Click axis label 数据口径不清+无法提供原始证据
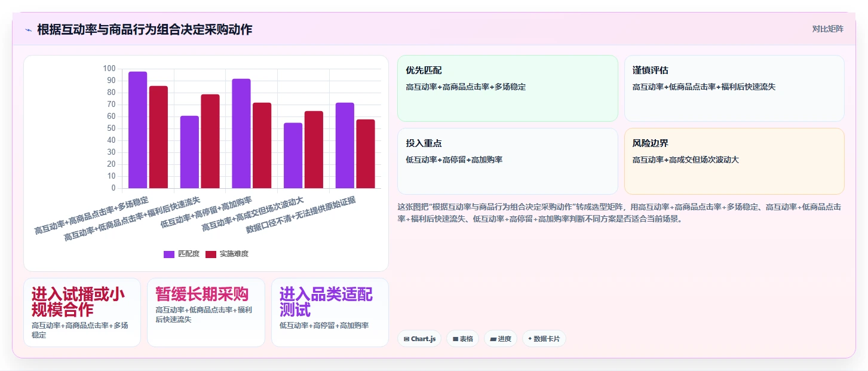The height and width of the screenshot is (371, 868). point(300,216)
